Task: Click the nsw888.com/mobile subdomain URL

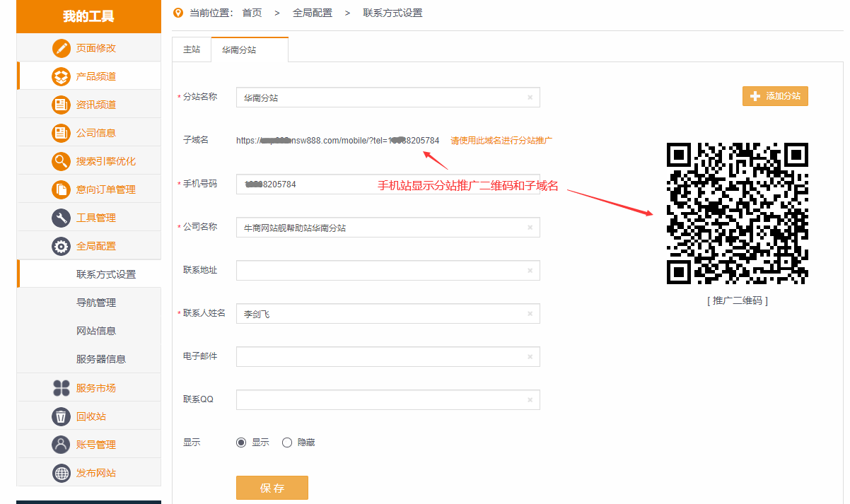Action: click(x=337, y=141)
